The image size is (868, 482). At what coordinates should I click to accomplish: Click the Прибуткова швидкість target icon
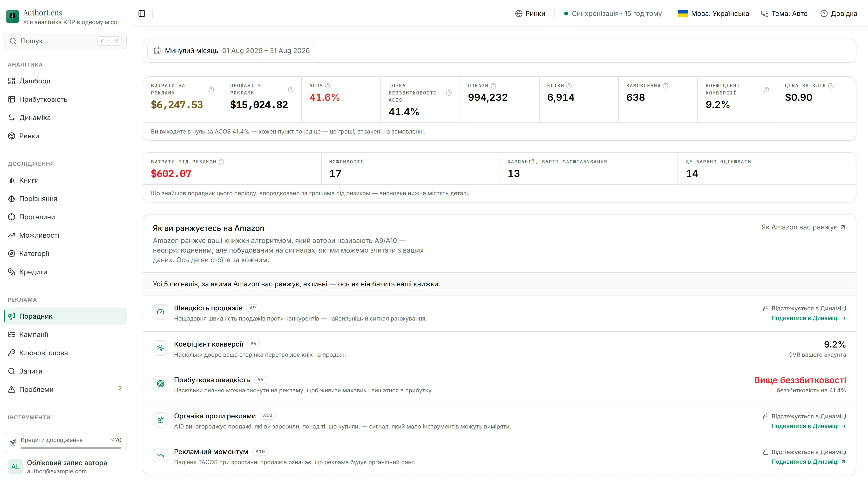coord(160,384)
